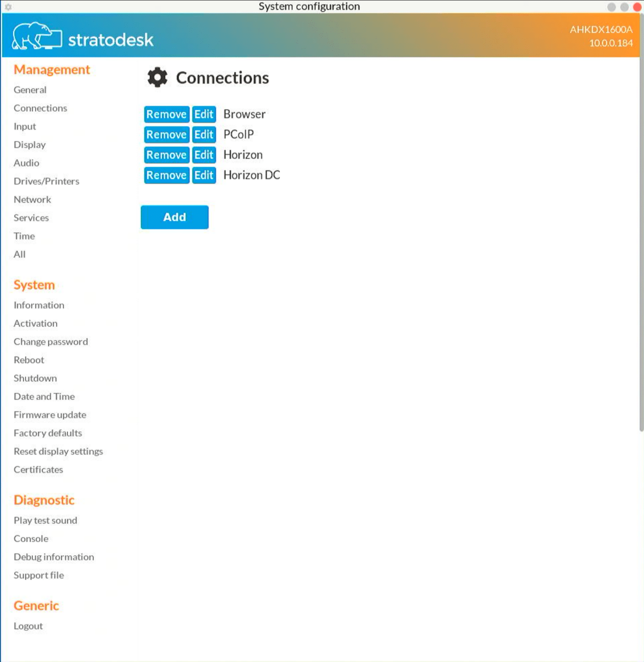The width and height of the screenshot is (644, 662).
Task: Click the title bar settings icon
Action: click(8, 7)
